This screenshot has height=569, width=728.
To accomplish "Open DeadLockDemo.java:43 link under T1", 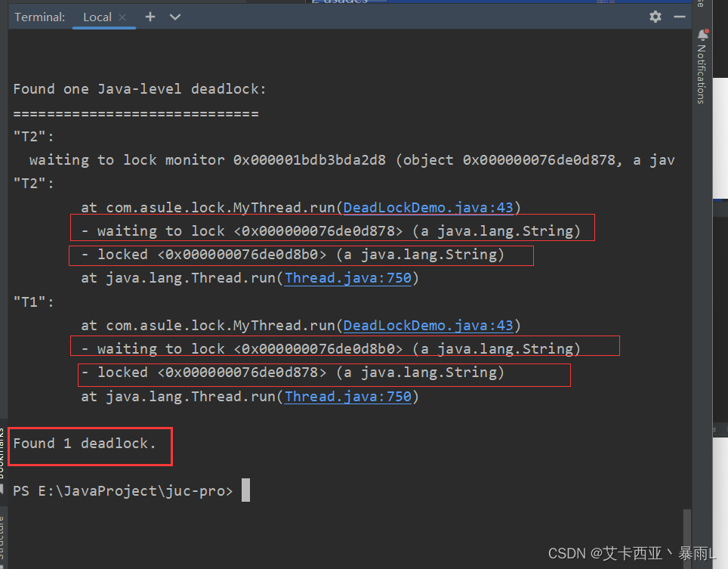I will [428, 325].
